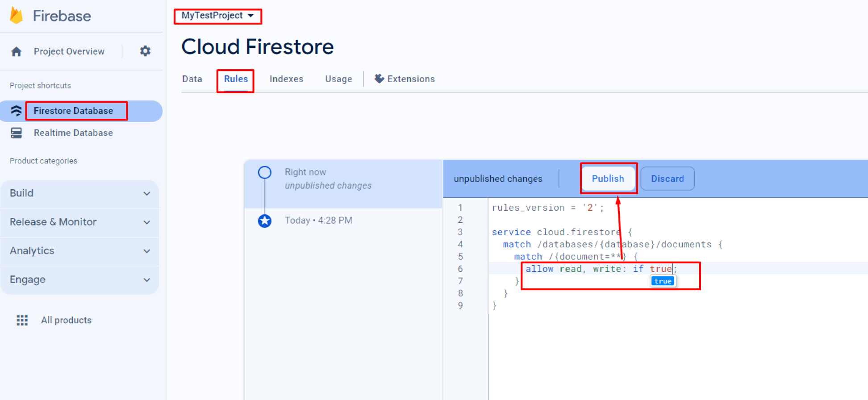Image resolution: width=868 pixels, height=400 pixels.
Task: Open the MyTestProject project dropdown
Action: click(217, 16)
